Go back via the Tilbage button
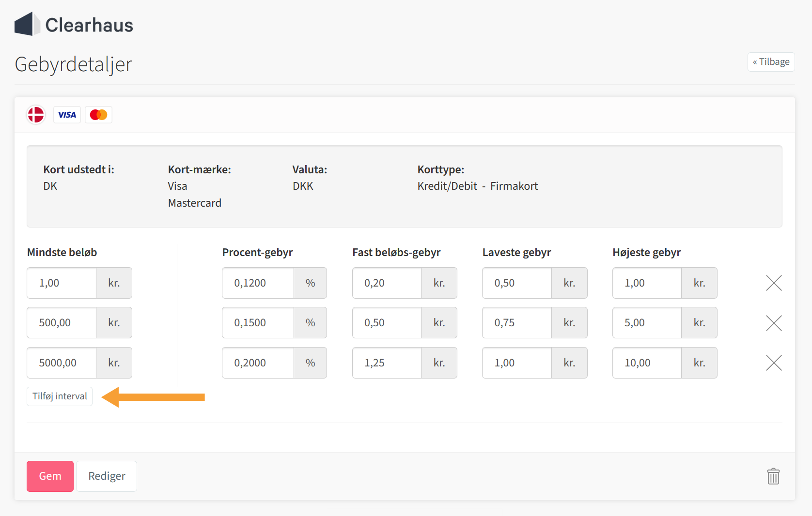The width and height of the screenshot is (812, 516). click(771, 62)
